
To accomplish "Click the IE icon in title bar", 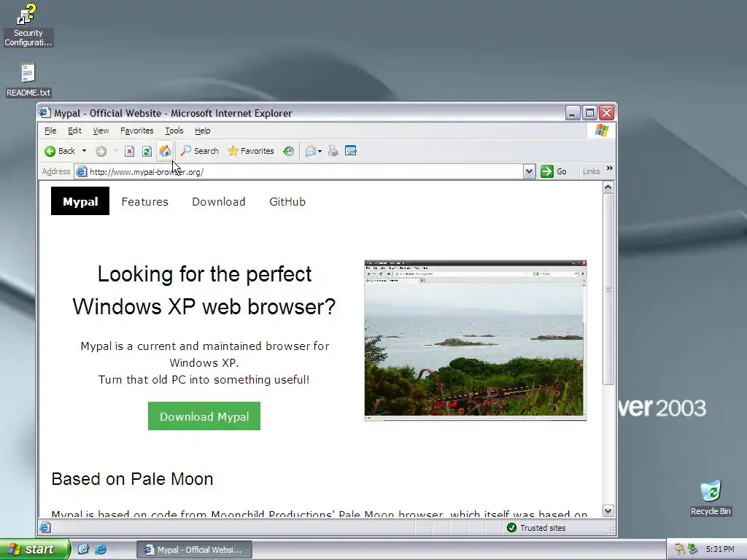I will [x=45, y=112].
